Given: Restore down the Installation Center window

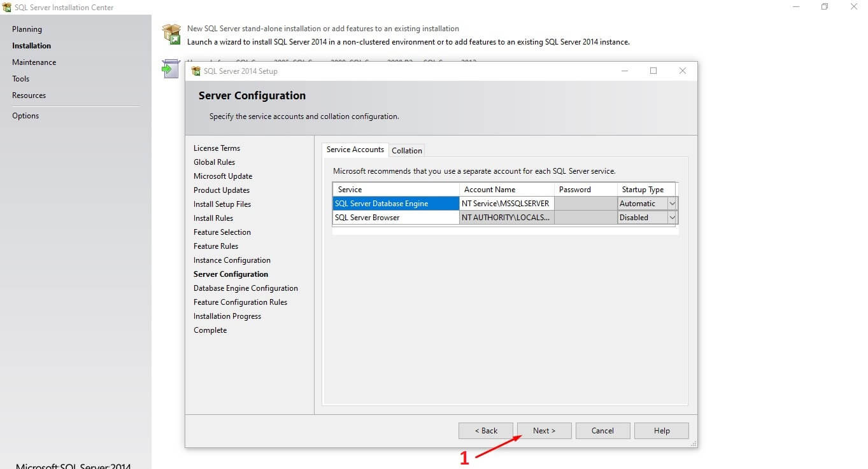Looking at the screenshot, I should coord(825,7).
